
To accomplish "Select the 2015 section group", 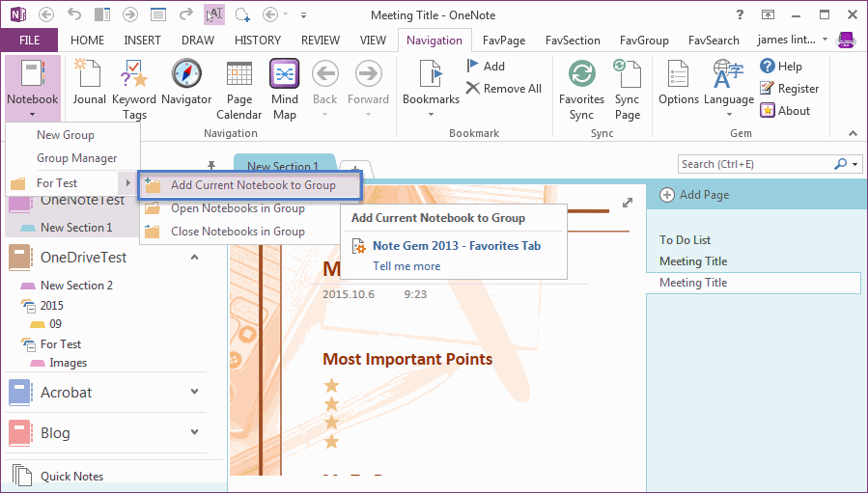I will click(x=51, y=306).
